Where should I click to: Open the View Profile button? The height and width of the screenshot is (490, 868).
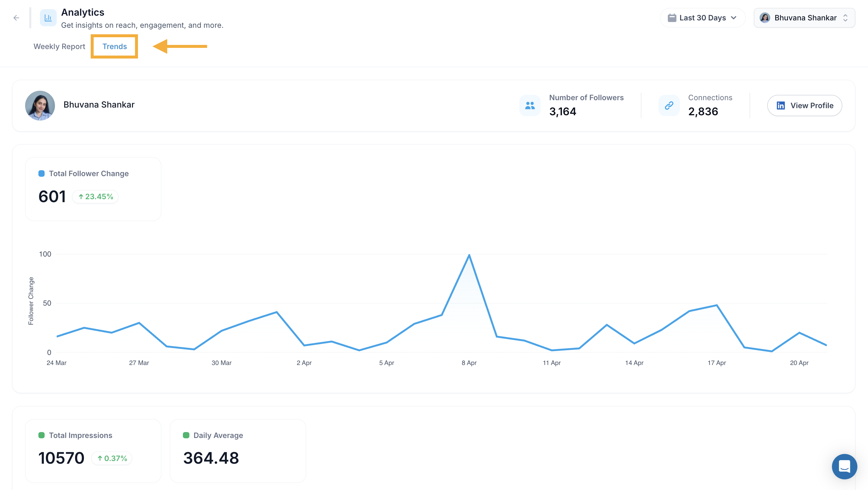click(805, 106)
